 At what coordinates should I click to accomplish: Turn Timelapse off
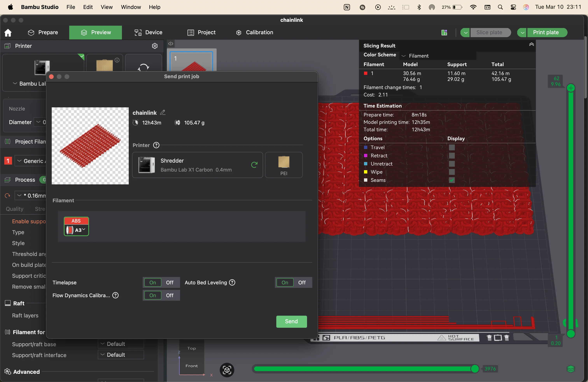point(170,282)
